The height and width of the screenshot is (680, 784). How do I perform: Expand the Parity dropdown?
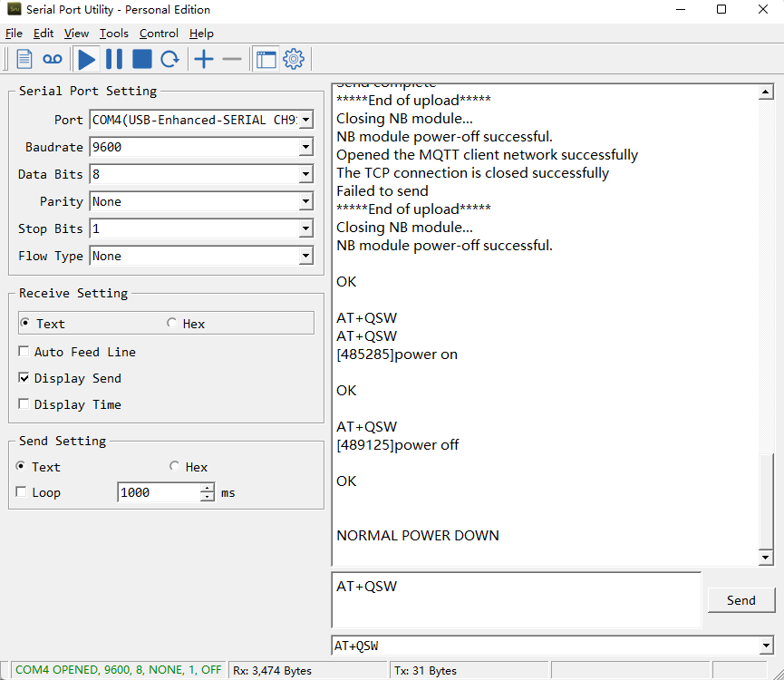pyautogui.click(x=306, y=201)
